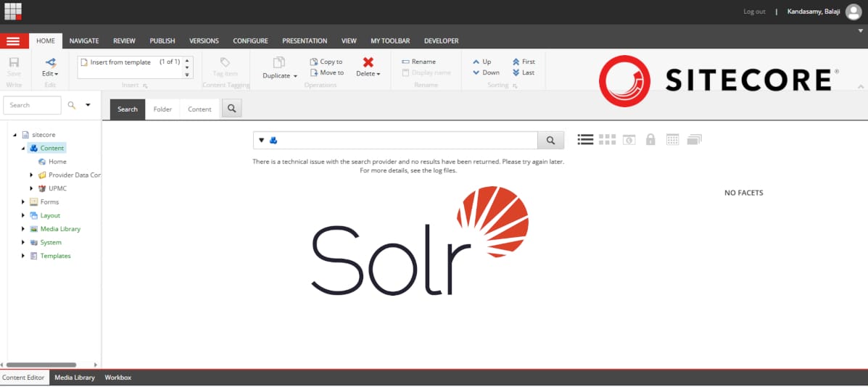
Task: Click the Edit ribbon icon
Action: pos(50,62)
